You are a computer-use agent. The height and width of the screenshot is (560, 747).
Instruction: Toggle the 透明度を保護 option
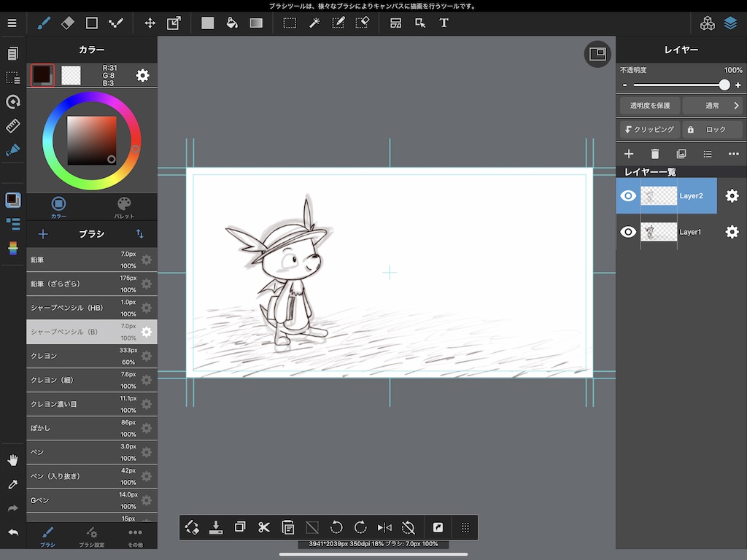pos(649,106)
